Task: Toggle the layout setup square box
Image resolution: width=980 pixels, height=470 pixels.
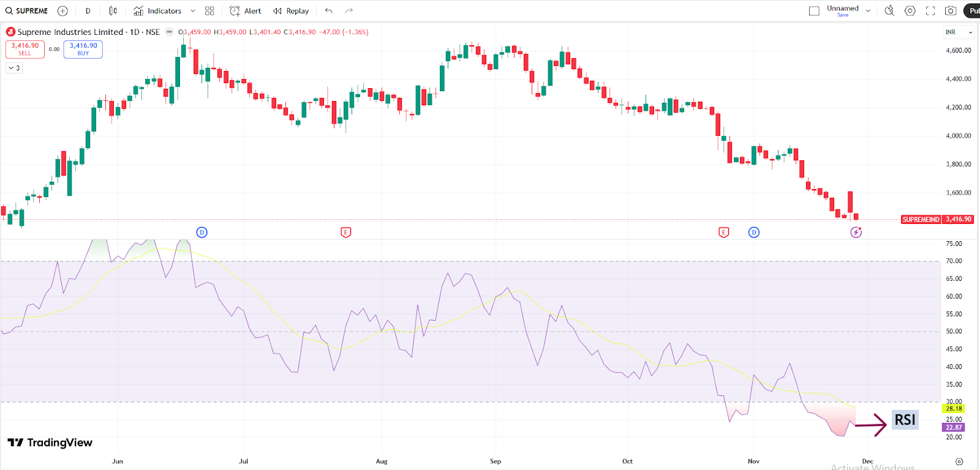Action: click(814, 11)
